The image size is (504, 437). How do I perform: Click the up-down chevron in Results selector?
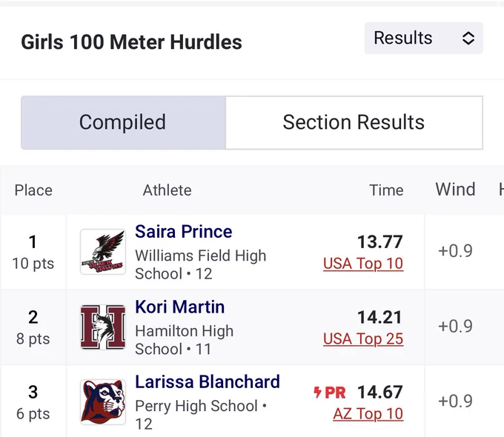(x=468, y=39)
